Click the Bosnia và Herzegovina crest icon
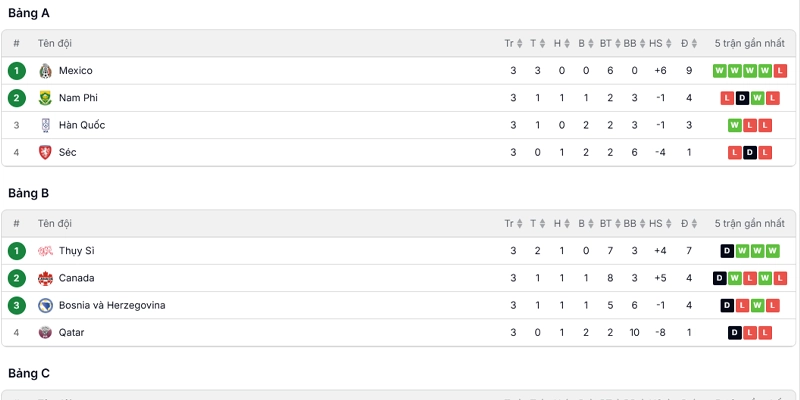 (45, 306)
